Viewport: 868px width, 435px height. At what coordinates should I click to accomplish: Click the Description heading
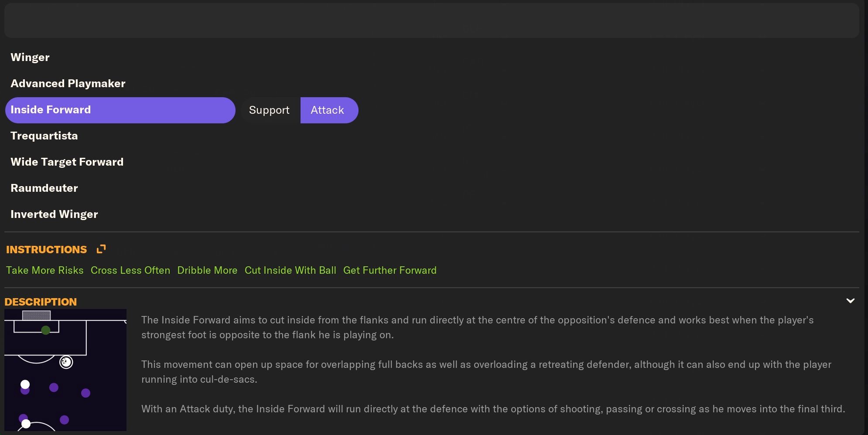point(41,302)
